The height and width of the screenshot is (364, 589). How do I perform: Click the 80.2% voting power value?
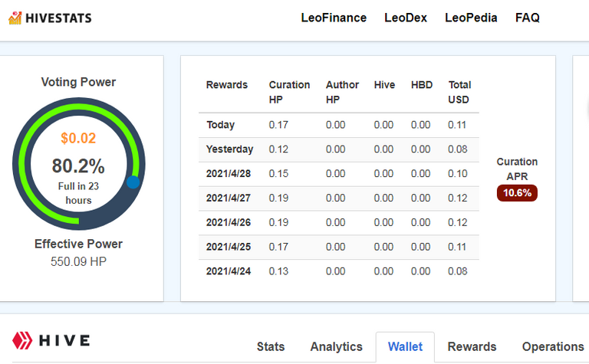click(78, 166)
